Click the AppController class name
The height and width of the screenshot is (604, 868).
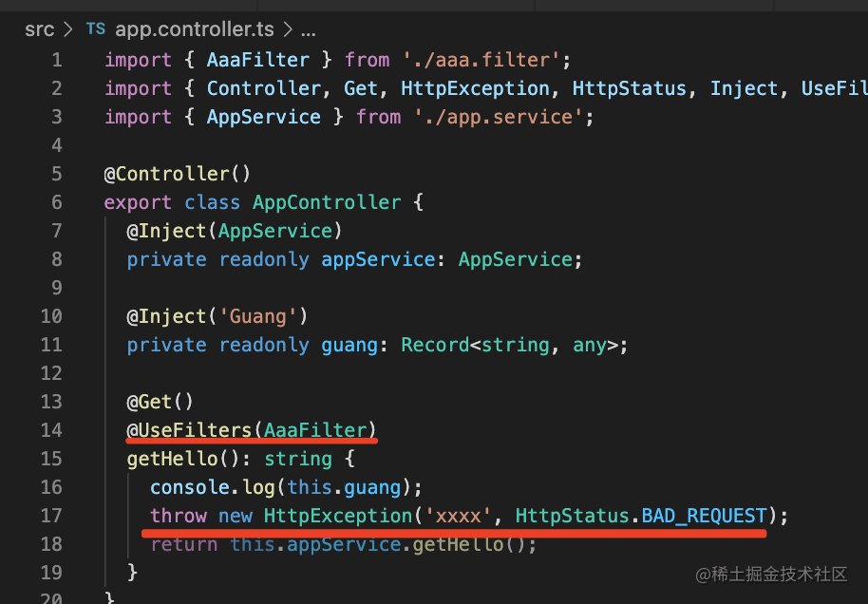(x=327, y=202)
